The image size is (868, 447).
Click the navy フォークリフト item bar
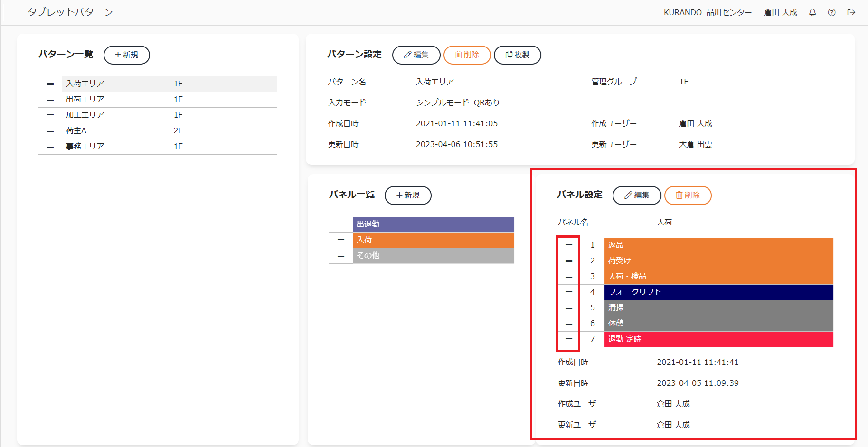click(719, 292)
